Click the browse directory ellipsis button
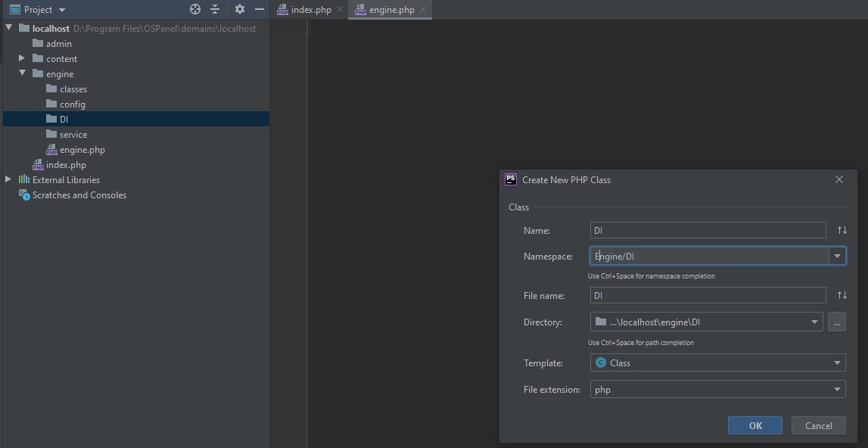This screenshot has width=868, height=448. point(836,322)
